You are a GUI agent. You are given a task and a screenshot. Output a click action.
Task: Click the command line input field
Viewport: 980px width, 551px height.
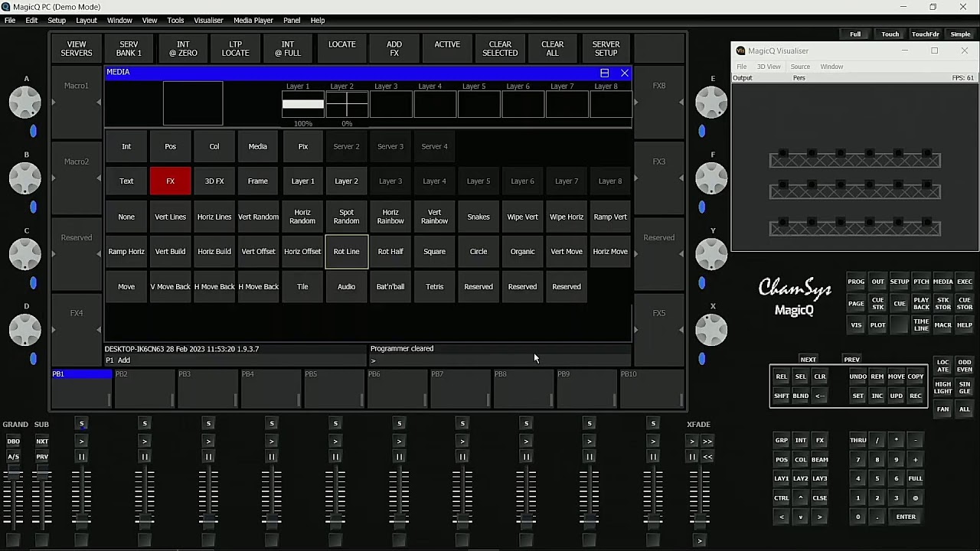500,360
